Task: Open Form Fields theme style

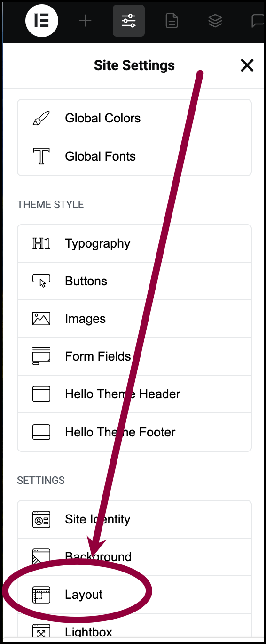Action: (134, 356)
